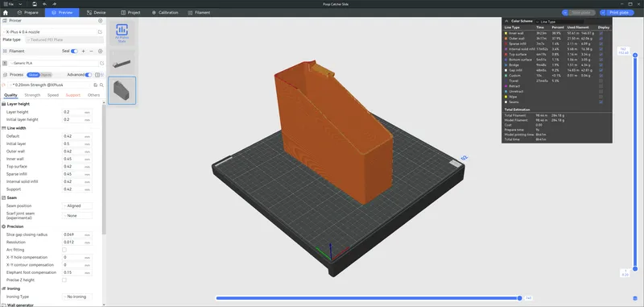Screen dimensions: 644x307
Task: Open the Filament tab in top bar
Action: click(x=199, y=13)
